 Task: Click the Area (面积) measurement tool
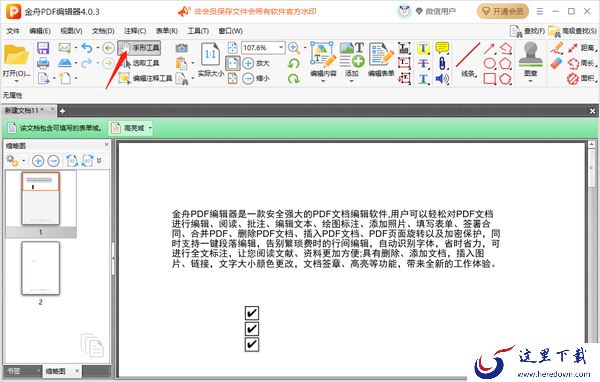[582, 78]
